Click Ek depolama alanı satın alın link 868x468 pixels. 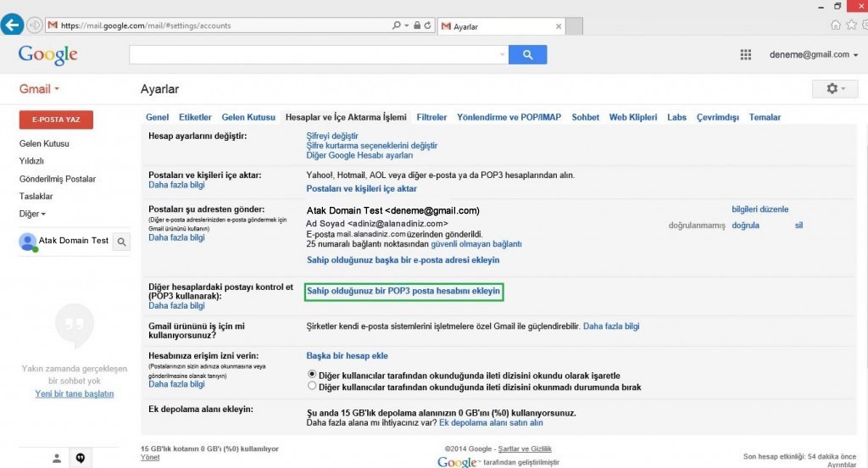coord(491,422)
